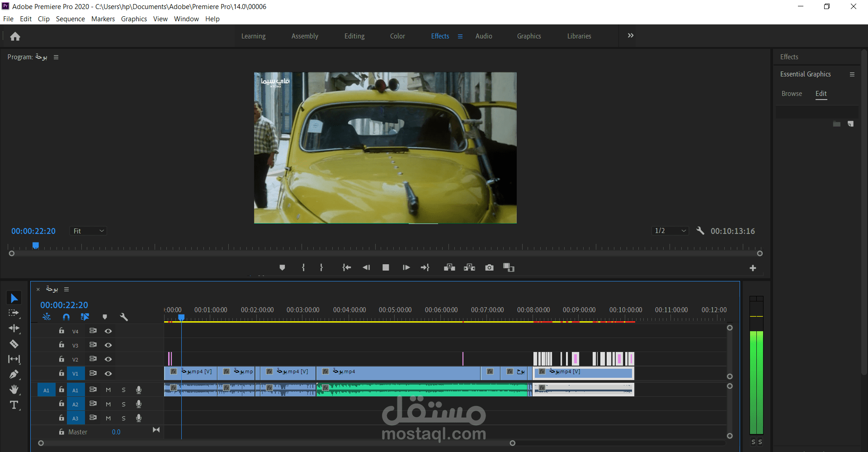Expand the workspace overflow chevron
Viewport: 868px width, 452px height.
(x=630, y=36)
